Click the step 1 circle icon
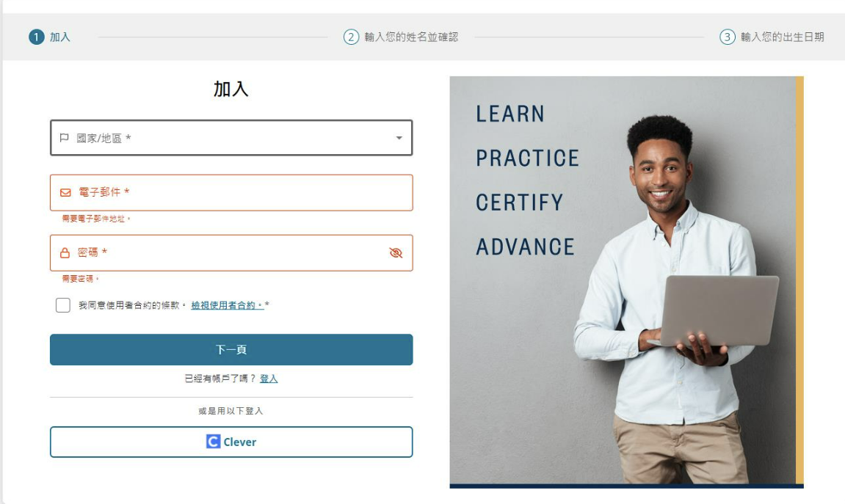Screen dimensions: 845x504 [x=36, y=37]
